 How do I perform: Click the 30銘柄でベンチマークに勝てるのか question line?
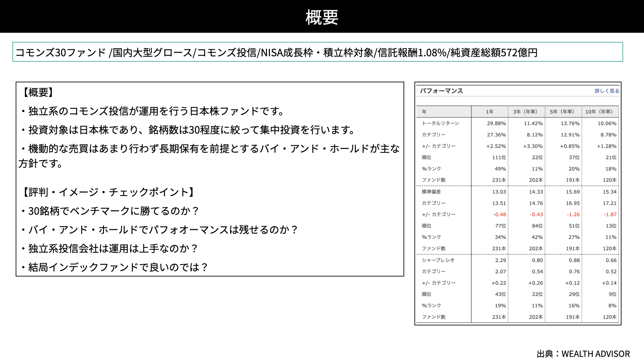click(x=111, y=211)
